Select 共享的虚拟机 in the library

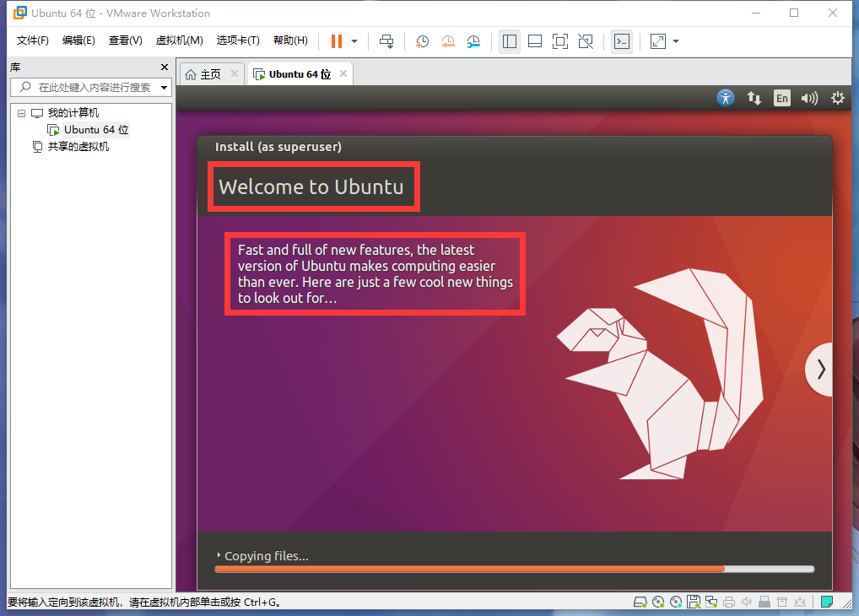click(x=78, y=147)
